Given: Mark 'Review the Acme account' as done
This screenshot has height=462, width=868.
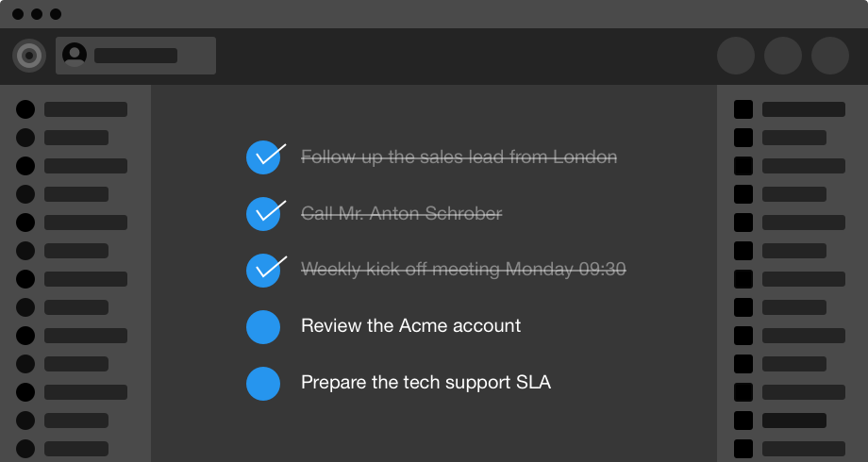Looking at the screenshot, I should [x=263, y=327].
